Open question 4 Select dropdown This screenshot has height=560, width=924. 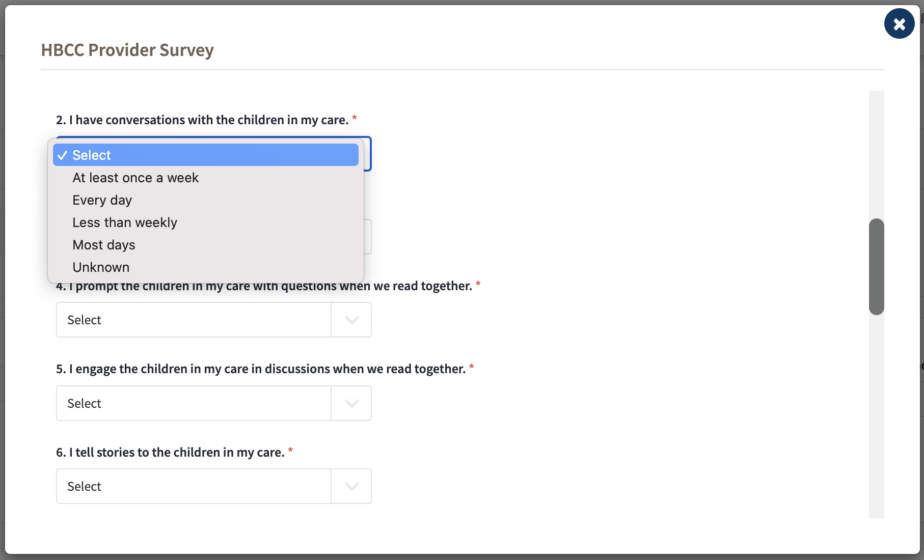click(x=214, y=320)
